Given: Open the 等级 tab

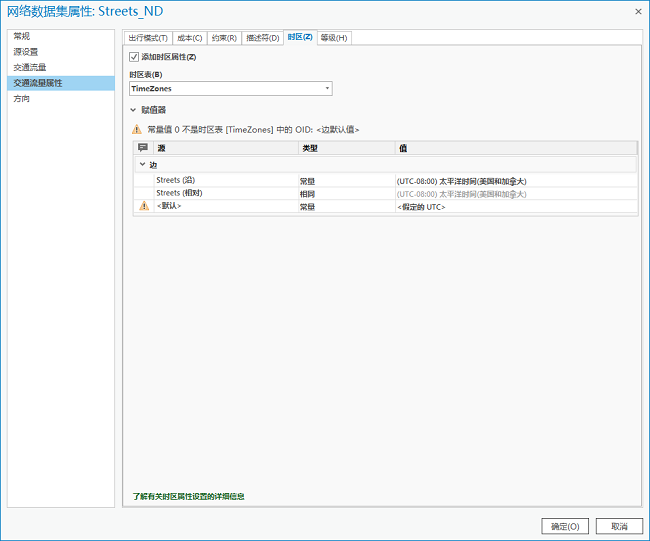Looking at the screenshot, I should pyautogui.click(x=334, y=38).
